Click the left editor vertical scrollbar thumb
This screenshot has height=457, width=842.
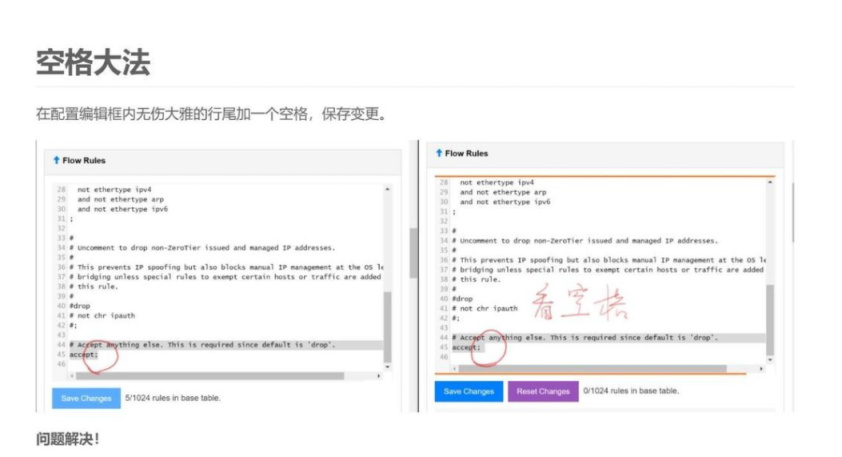point(387,327)
